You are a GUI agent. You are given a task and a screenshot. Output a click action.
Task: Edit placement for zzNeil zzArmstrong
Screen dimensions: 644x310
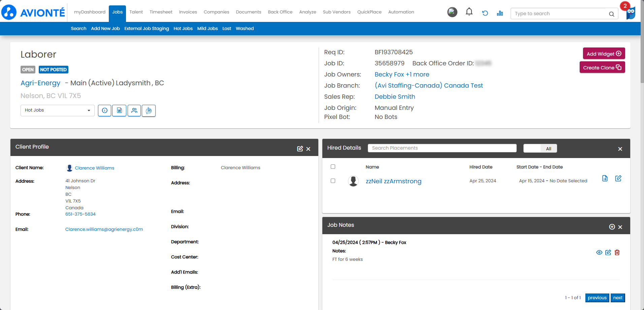[618, 178]
